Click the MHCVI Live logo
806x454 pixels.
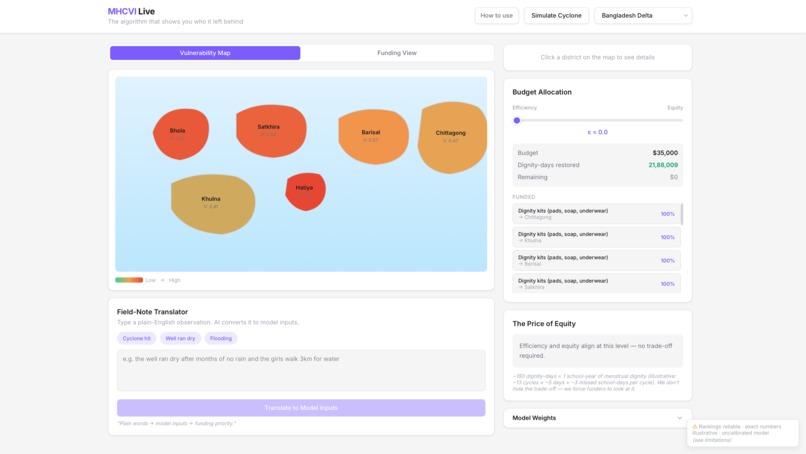pos(131,11)
